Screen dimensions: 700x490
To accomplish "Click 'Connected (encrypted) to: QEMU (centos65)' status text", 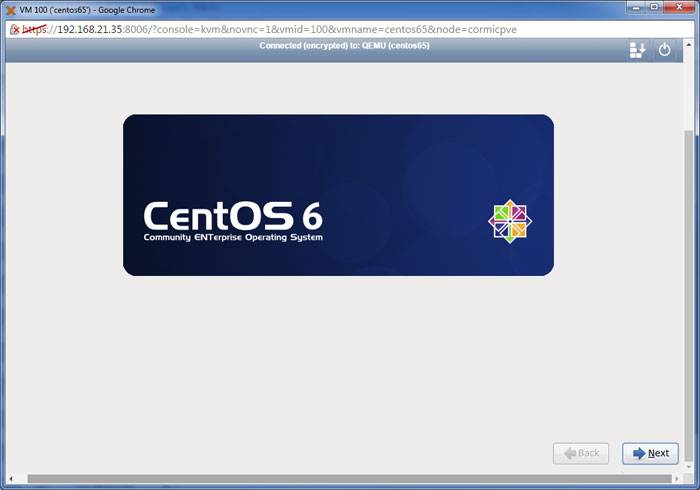I will 344,46.
